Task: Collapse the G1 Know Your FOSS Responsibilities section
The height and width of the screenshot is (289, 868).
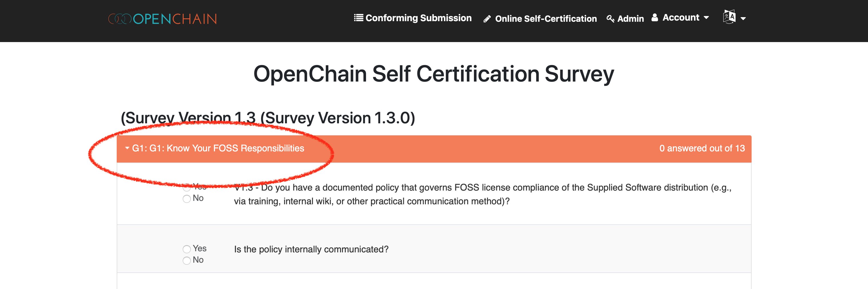Action: [x=127, y=149]
